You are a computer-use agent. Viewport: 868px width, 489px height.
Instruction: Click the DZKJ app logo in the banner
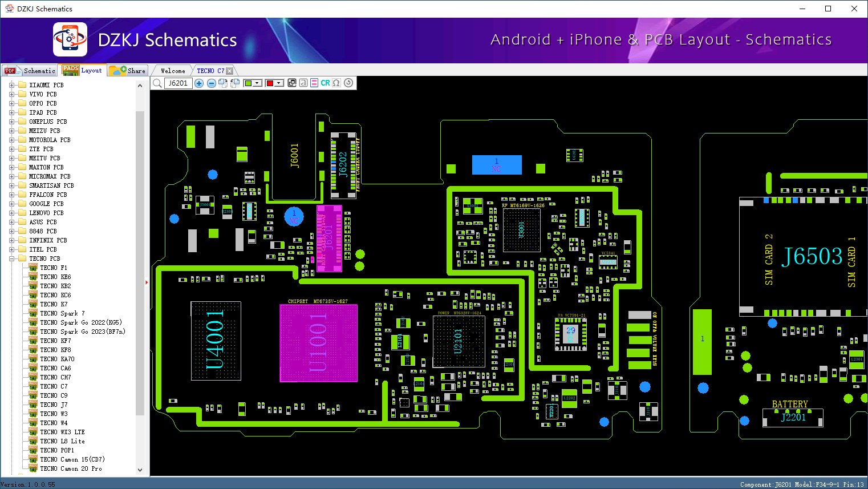tap(70, 39)
